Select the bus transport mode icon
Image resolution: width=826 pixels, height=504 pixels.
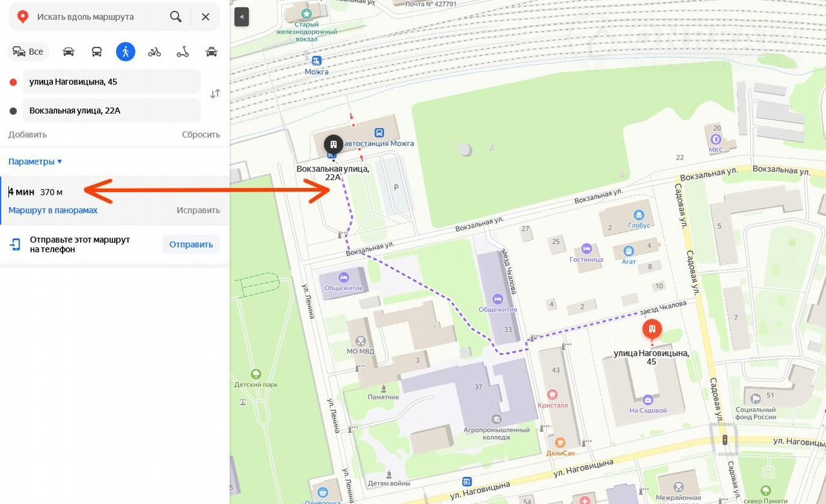97,52
